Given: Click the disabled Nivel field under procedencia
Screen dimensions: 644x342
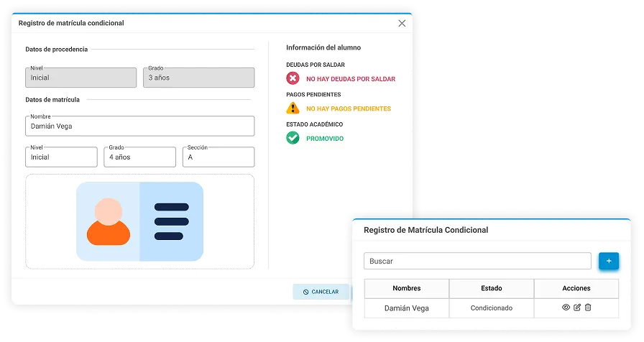Looking at the screenshot, I should (81, 78).
